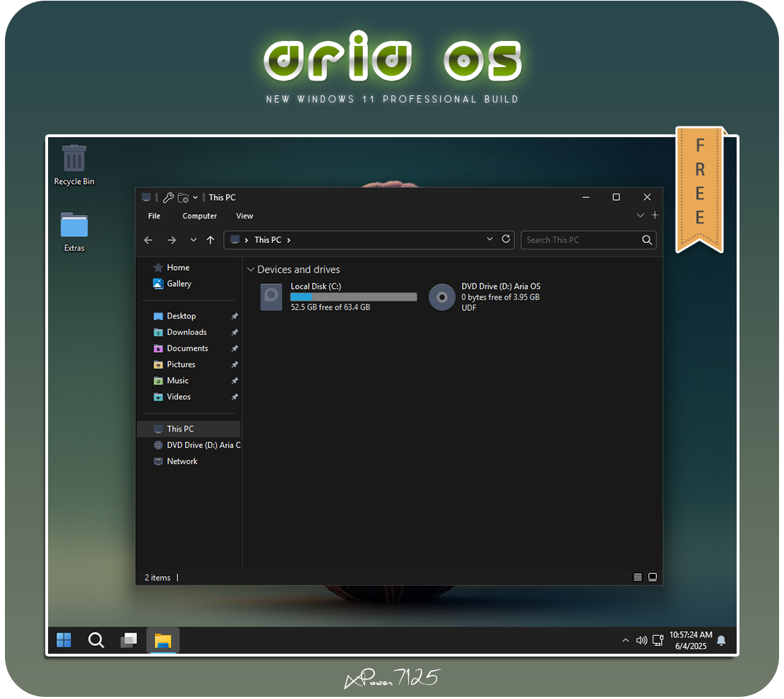Open the clock and date flyout
The width and height of the screenshot is (784, 699).
tap(691, 640)
